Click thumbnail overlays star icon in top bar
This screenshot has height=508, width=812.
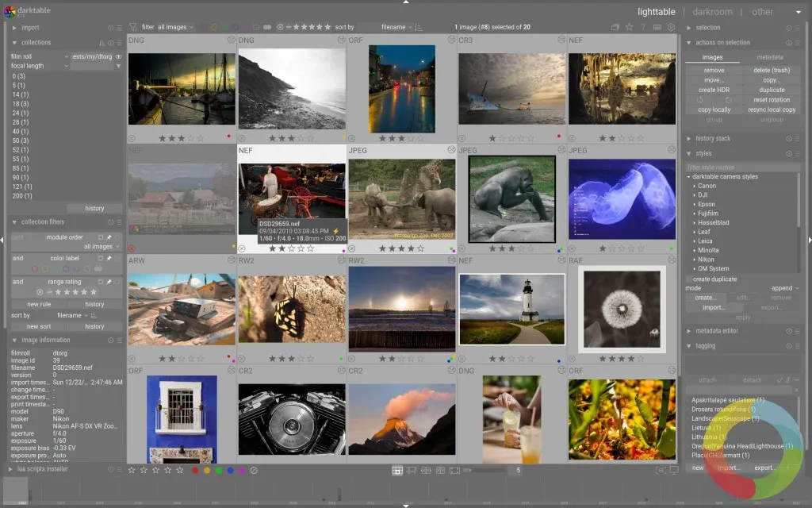click(629, 27)
